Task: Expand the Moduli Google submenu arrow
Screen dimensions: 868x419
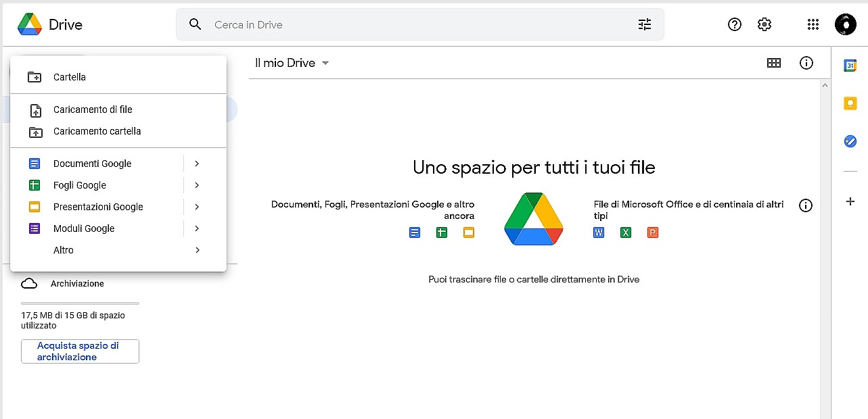Action: tap(197, 228)
